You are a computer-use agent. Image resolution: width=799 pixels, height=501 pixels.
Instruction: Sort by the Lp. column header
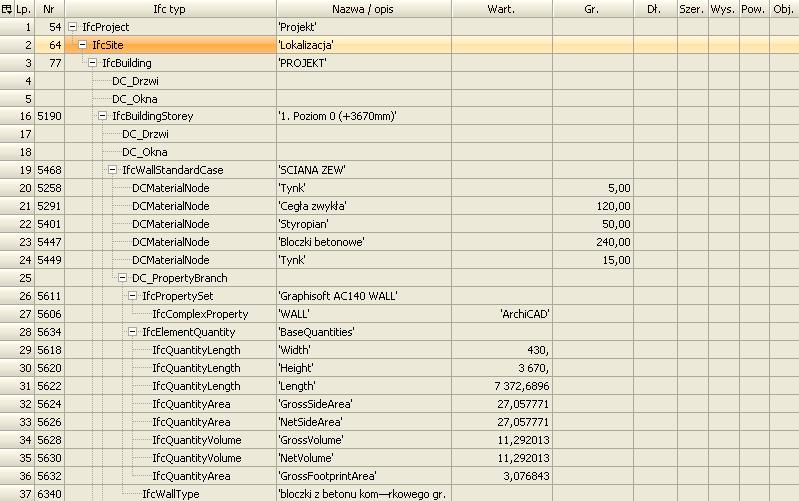coord(23,9)
